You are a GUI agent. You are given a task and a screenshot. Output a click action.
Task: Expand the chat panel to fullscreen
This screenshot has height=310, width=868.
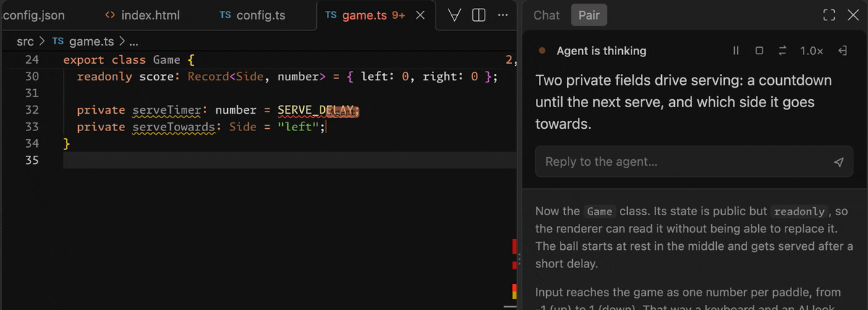tap(830, 15)
